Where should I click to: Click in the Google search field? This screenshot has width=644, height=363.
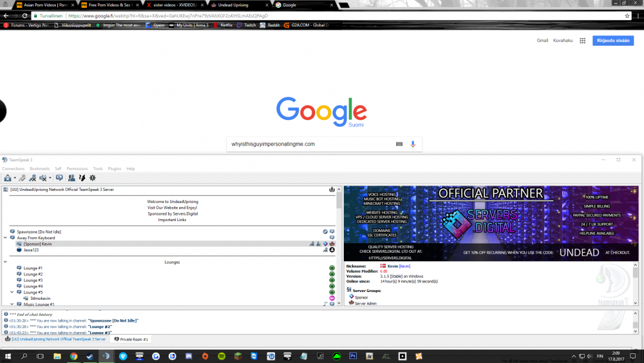tap(309, 144)
